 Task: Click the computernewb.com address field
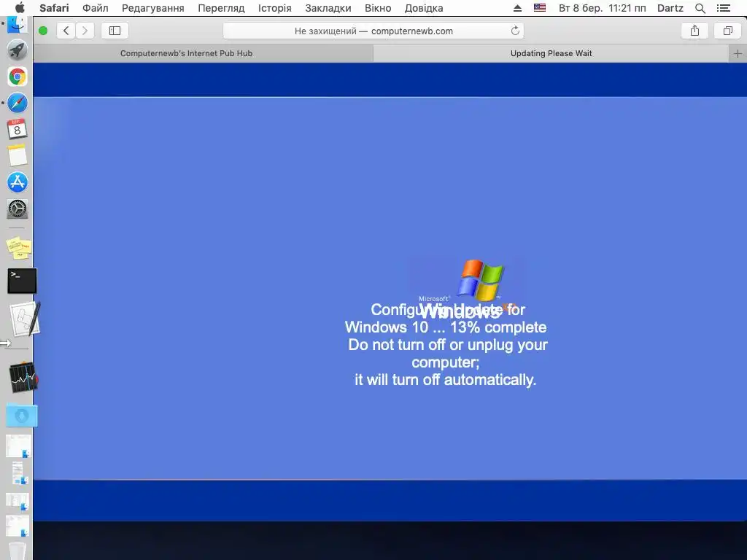click(373, 31)
